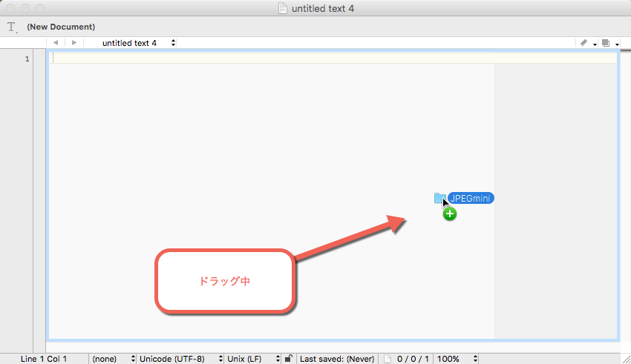
Task: Click the Line 1 Col 1 position indicator
Action: pos(44,359)
